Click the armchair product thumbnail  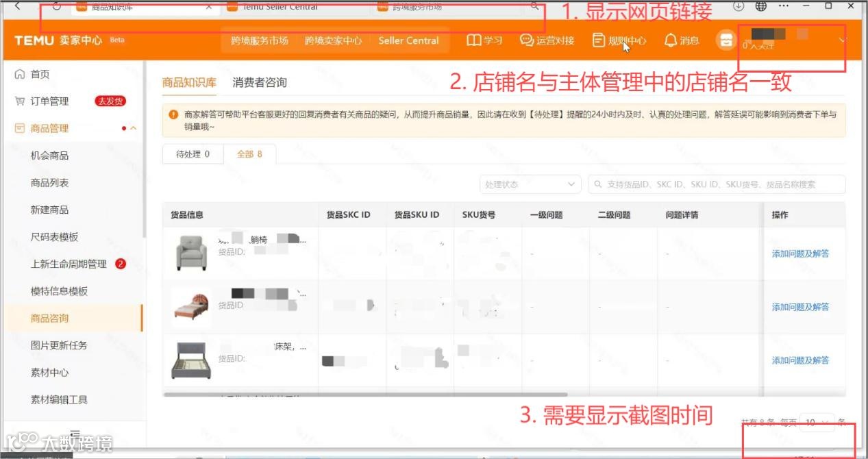[x=191, y=252]
